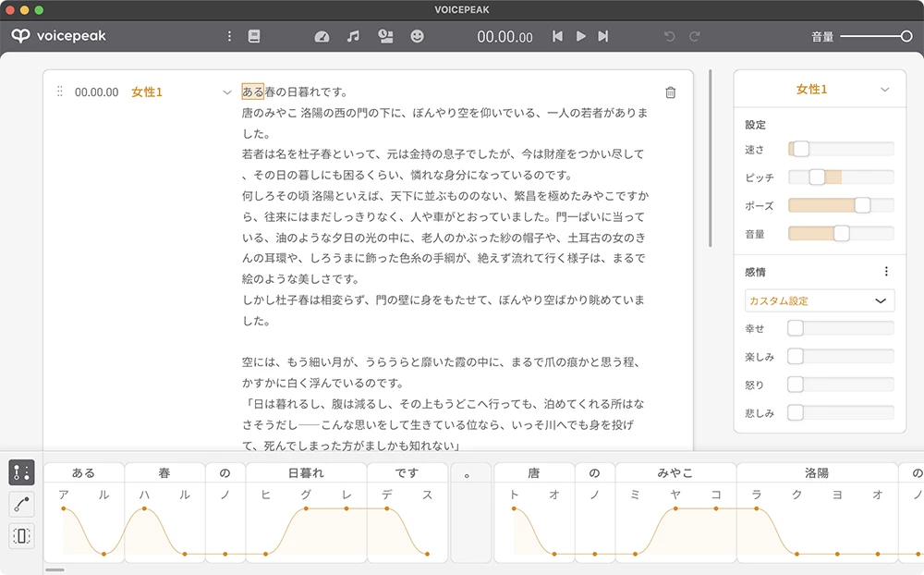Open the three-dot menu beside voicepeak logo

(230, 36)
